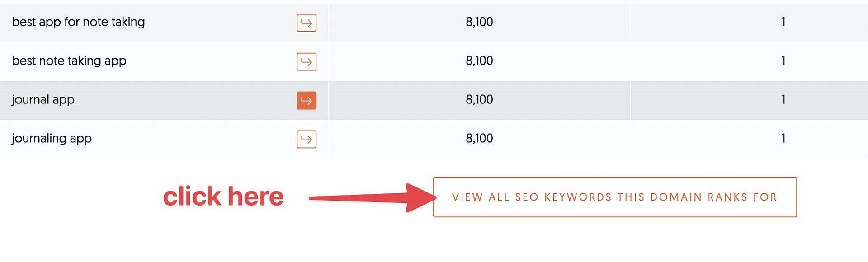Image resolution: width=868 pixels, height=262 pixels.
Task: Click the red annotation arrow pointing at the button
Action: click(x=372, y=197)
